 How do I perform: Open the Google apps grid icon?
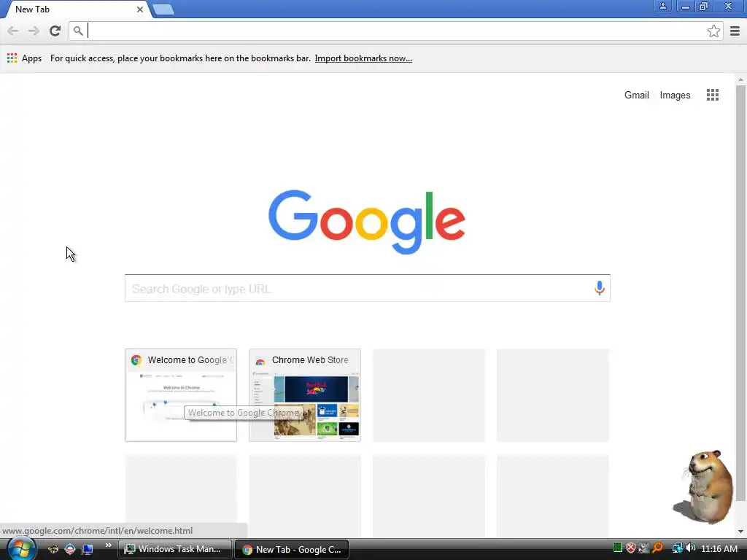pos(712,95)
